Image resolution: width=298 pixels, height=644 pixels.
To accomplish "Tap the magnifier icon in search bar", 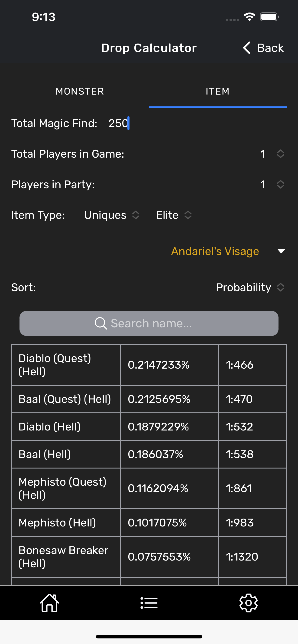I will pos(101,323).
